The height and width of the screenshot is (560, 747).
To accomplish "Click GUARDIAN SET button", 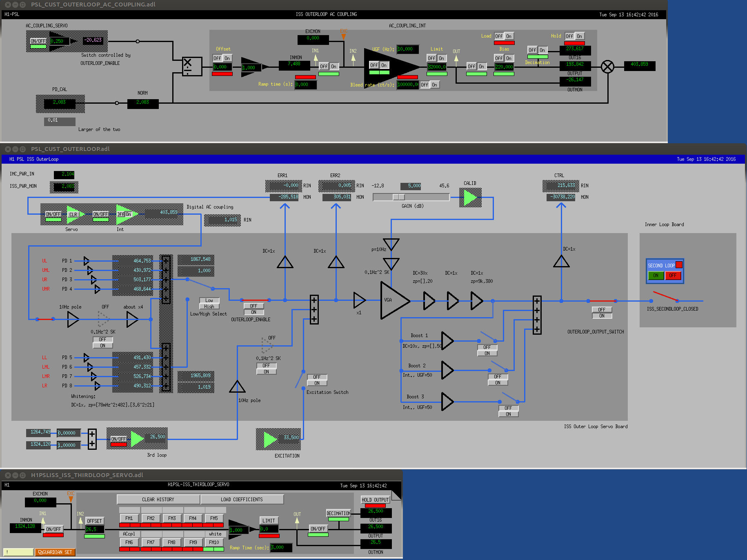I will coord(55,552).
